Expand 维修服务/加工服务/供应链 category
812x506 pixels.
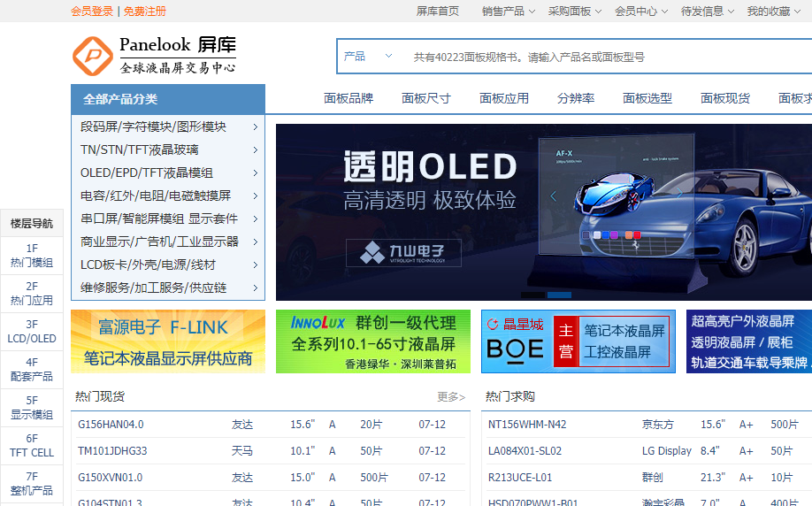tap(168, 287)
